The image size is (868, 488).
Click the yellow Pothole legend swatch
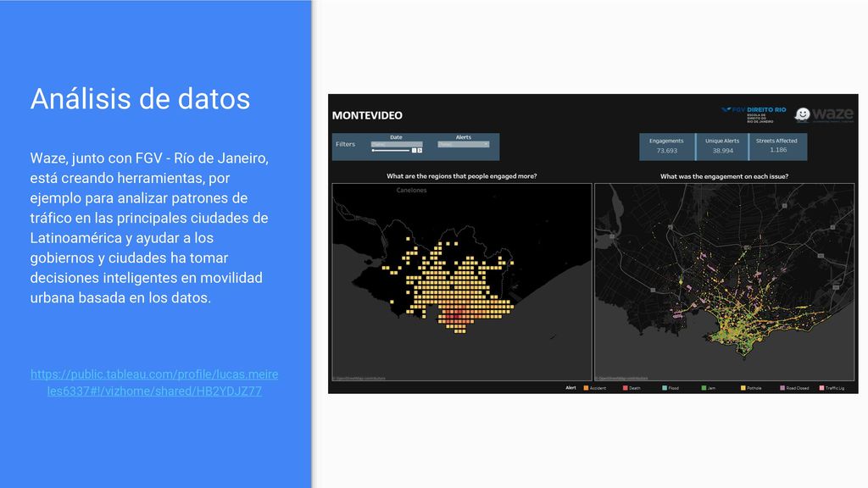point(743,388)
